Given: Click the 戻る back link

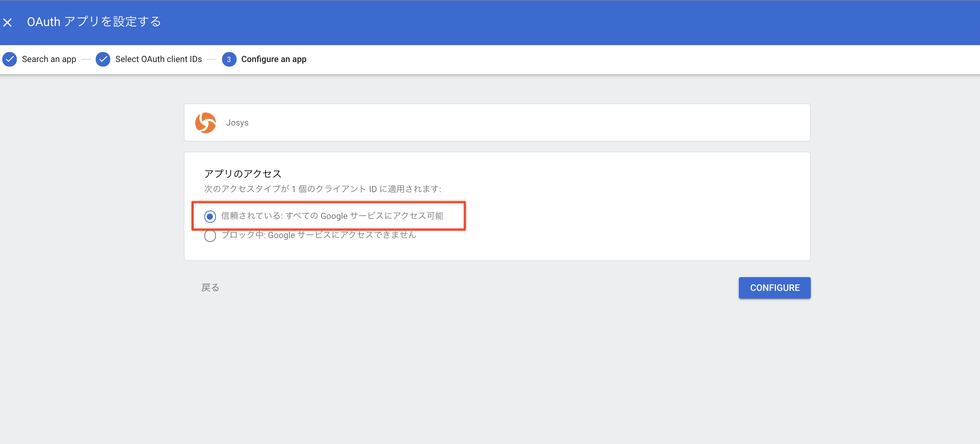Looking at the screenshot, I should (210, 287).
